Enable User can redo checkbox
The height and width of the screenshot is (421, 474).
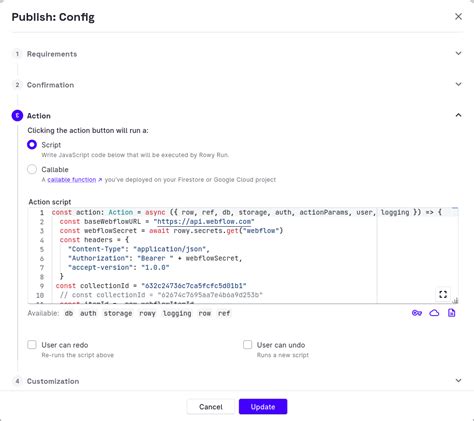pos(32,345)
